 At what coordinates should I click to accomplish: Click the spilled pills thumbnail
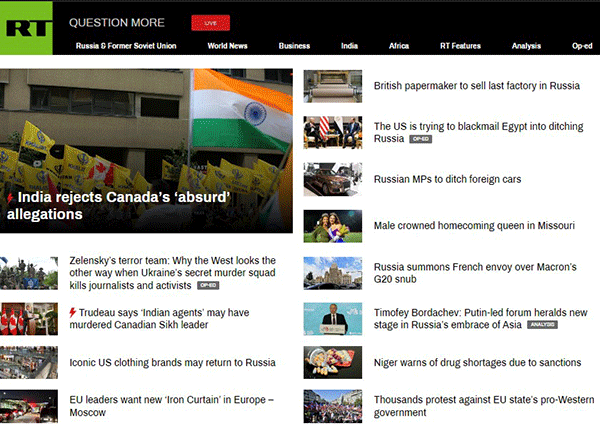coord(333,362)
